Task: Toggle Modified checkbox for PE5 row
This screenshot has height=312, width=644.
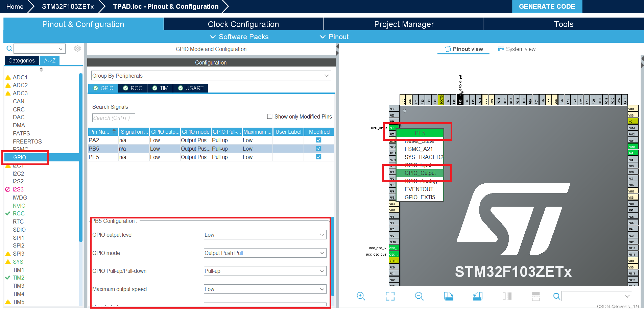Action: [x=318, y=157]
